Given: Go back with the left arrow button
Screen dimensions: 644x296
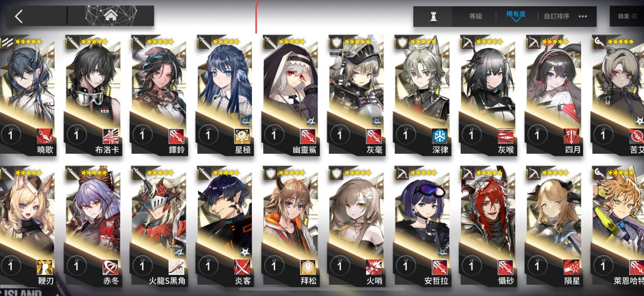Looking at the screenshot, I should point(18,16).
